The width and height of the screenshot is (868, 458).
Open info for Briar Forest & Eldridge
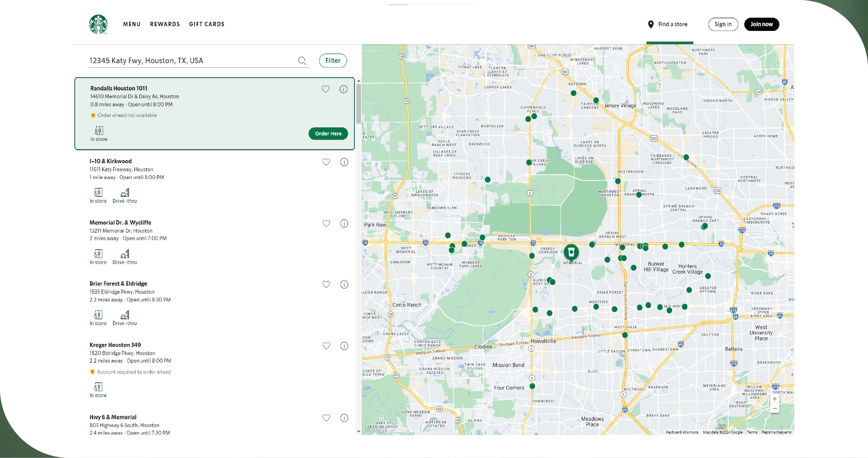344,284
